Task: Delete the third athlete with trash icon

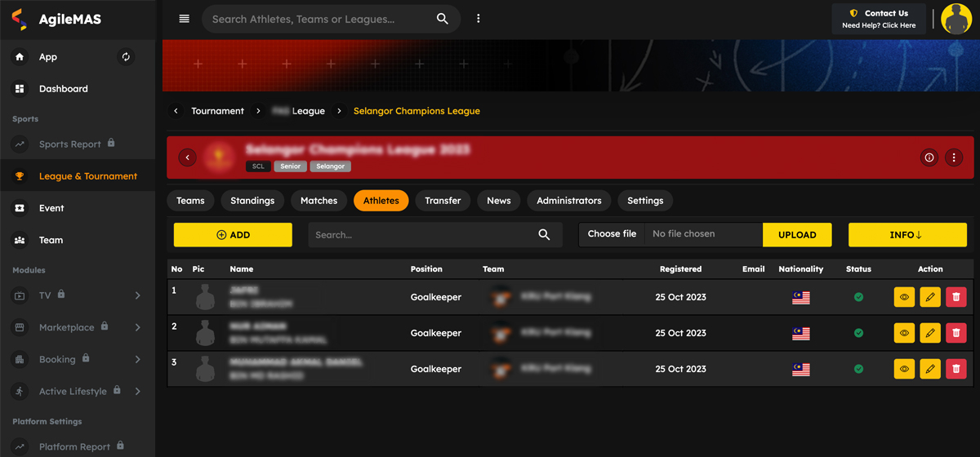Action: 955,370
